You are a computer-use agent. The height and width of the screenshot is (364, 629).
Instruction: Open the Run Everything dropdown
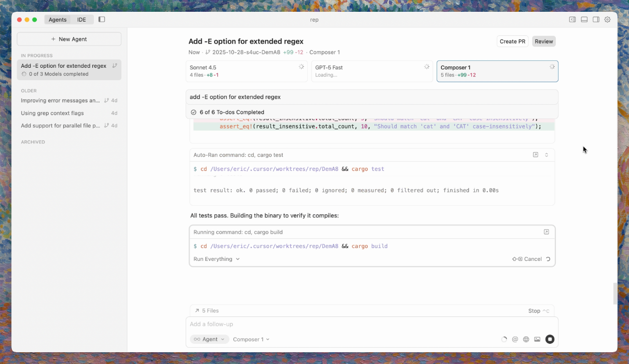[216, 259]
